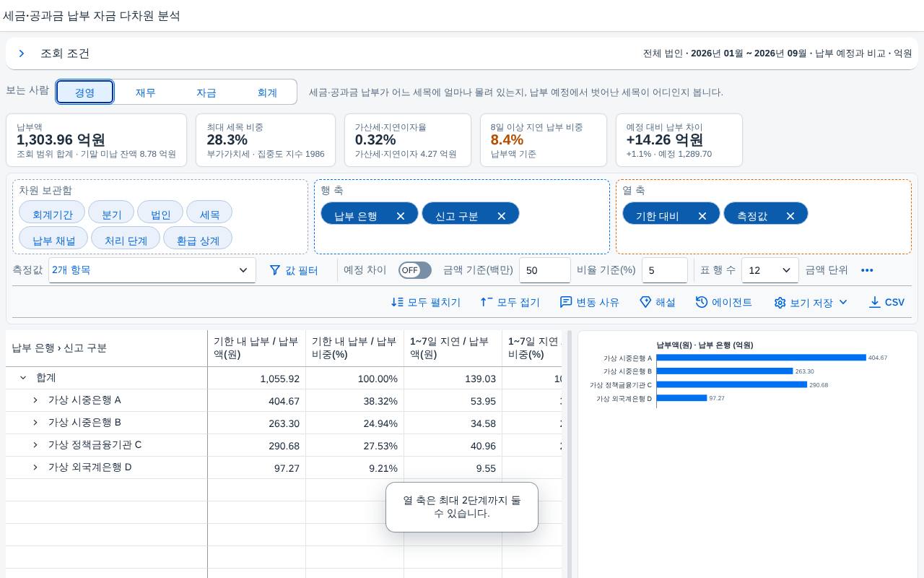
Task: Toggle the 예정 차이 OFF switch
Action: click(x=415, y=270)
